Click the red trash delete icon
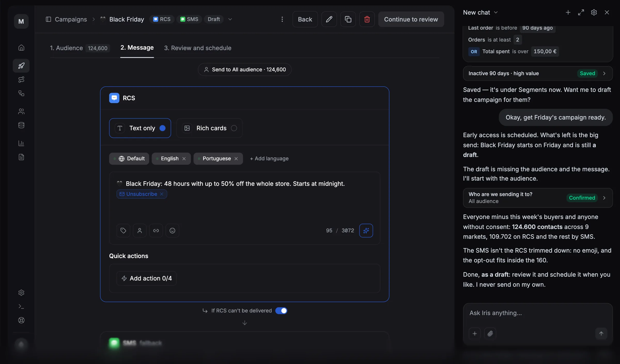The height and width of the screenshot is (364, 620). 367,19
